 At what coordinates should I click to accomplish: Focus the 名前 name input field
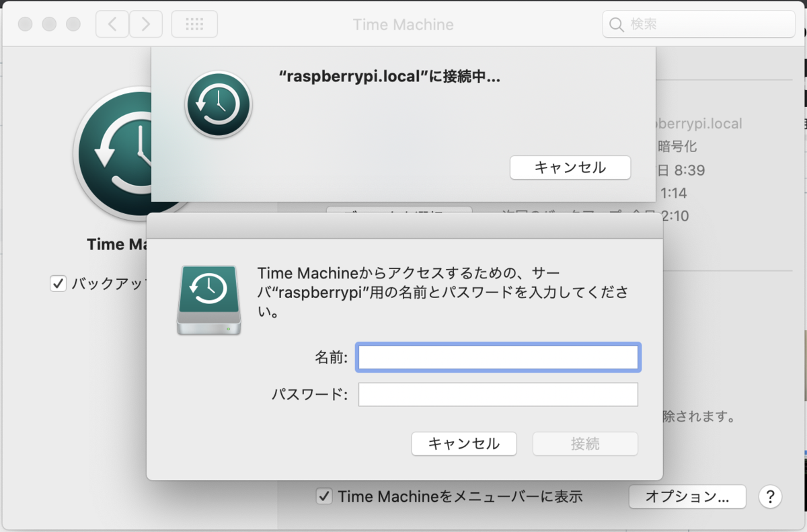(498, 358)
